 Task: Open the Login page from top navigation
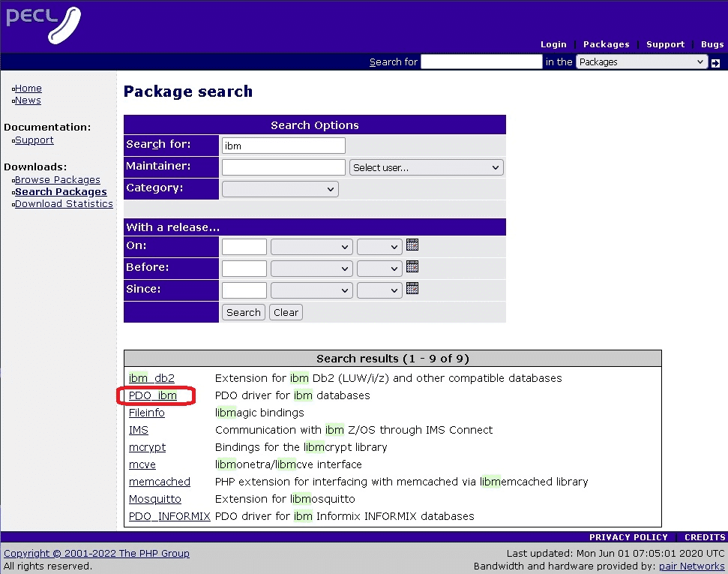[553, 44]
